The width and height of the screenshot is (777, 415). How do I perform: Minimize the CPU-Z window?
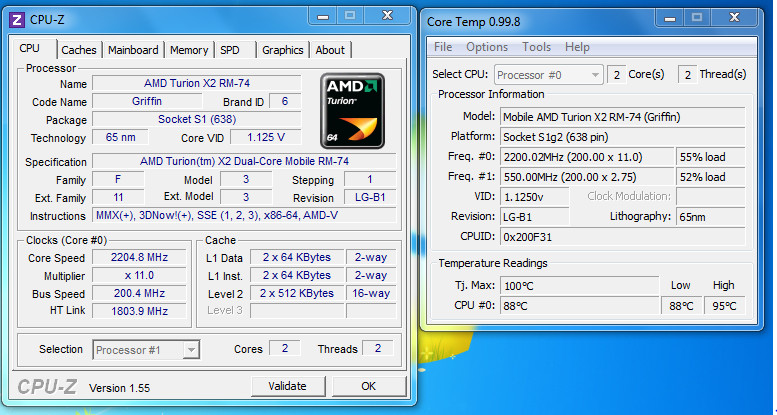[x=324, y=16]
